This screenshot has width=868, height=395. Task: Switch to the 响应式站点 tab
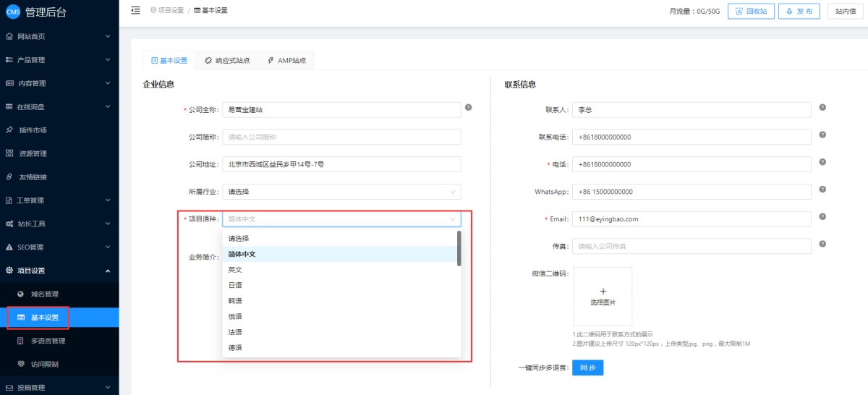click(x=227, y=61)
